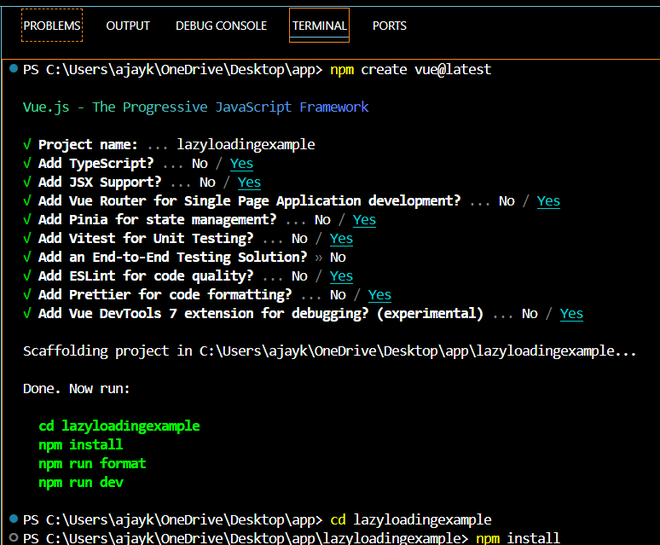Image resolution: width=660 pixels, height=545 pixels.
Task: Open the PROBLEMS tab
Action: tap(52, 25)
